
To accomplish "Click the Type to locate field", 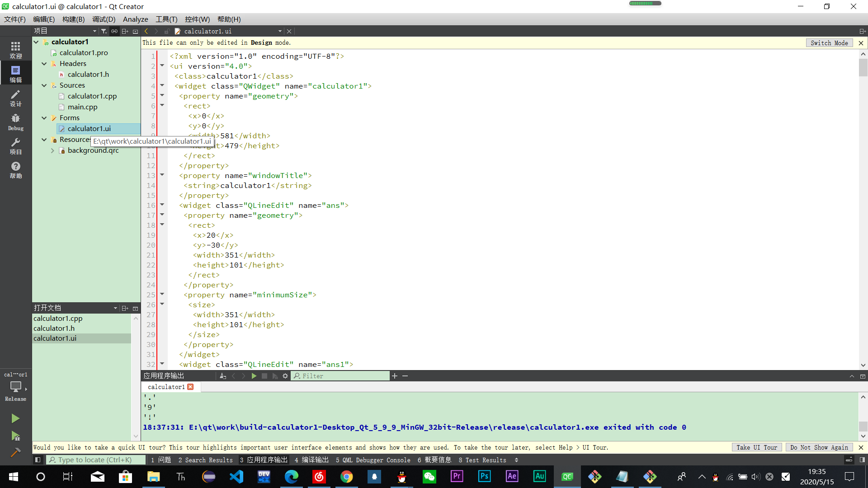I will click(x=96, y=460).
